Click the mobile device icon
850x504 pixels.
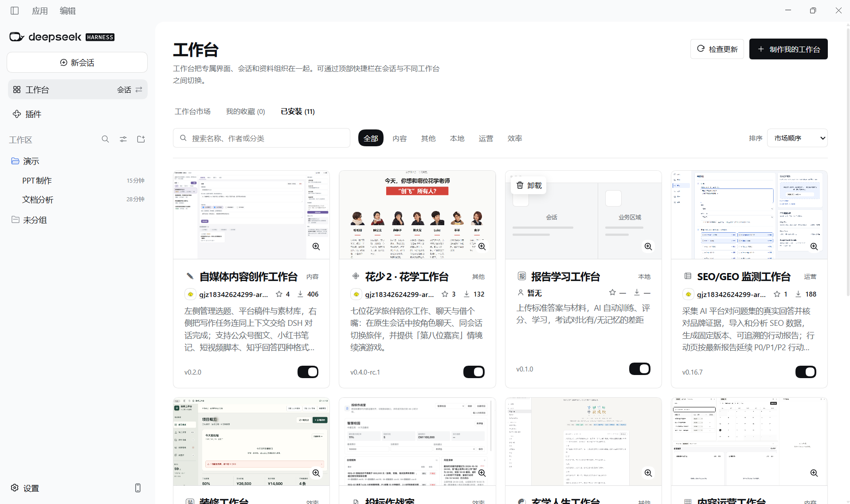(x=138, y=488)
